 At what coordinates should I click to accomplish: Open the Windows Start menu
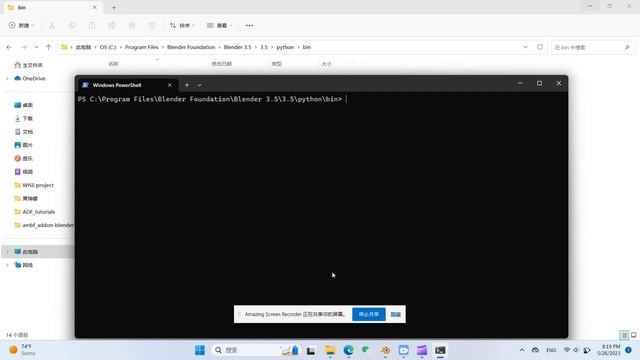click(200, 350)
